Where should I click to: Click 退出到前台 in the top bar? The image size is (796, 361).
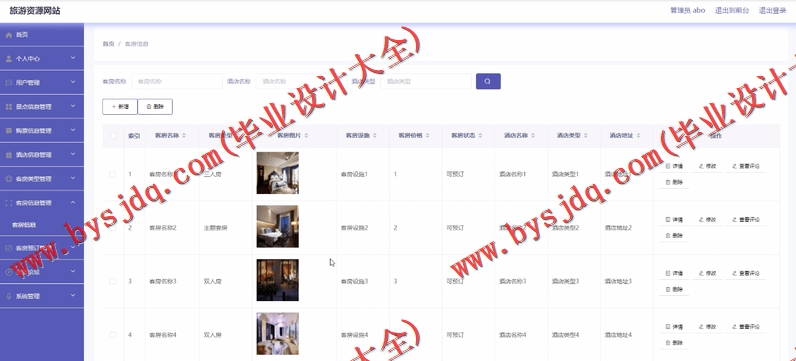tap(732, 10)
